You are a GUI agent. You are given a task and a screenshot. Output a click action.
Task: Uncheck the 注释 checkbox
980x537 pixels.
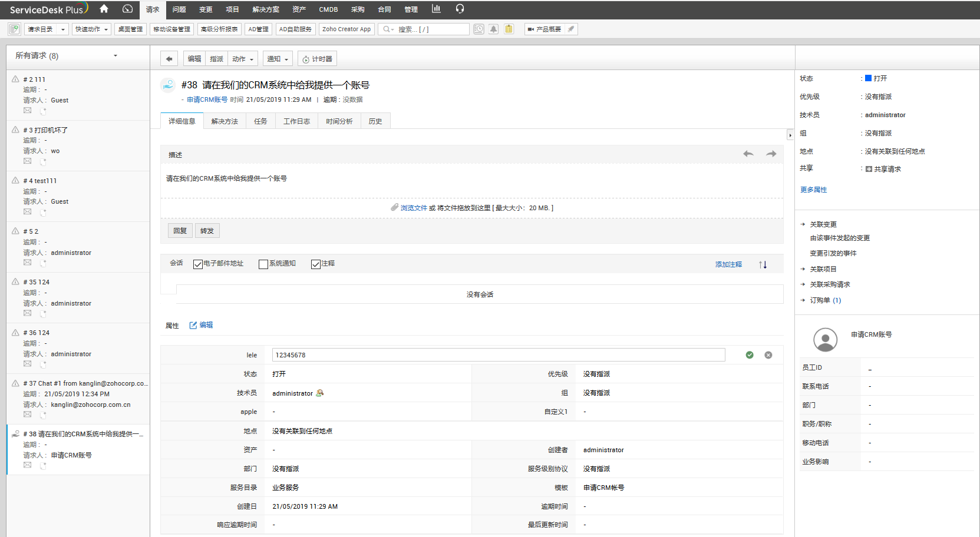316,264
